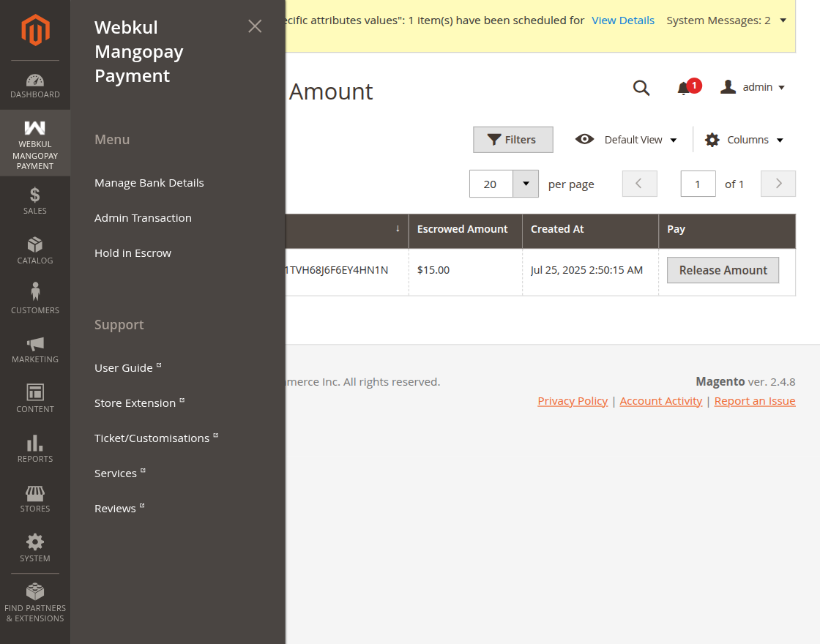Sort by Created At column header

[590, 230]
